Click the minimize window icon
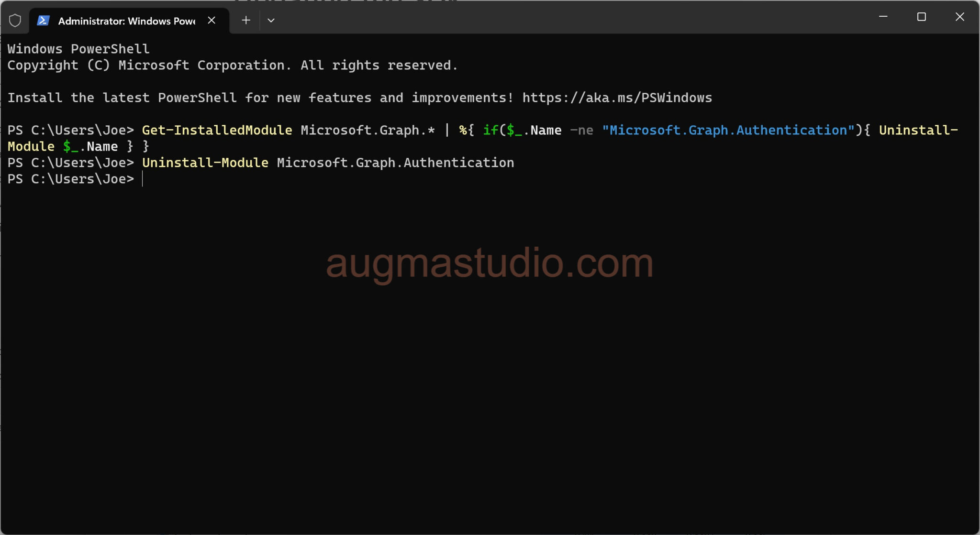980x535 pixels. point(883,16)
